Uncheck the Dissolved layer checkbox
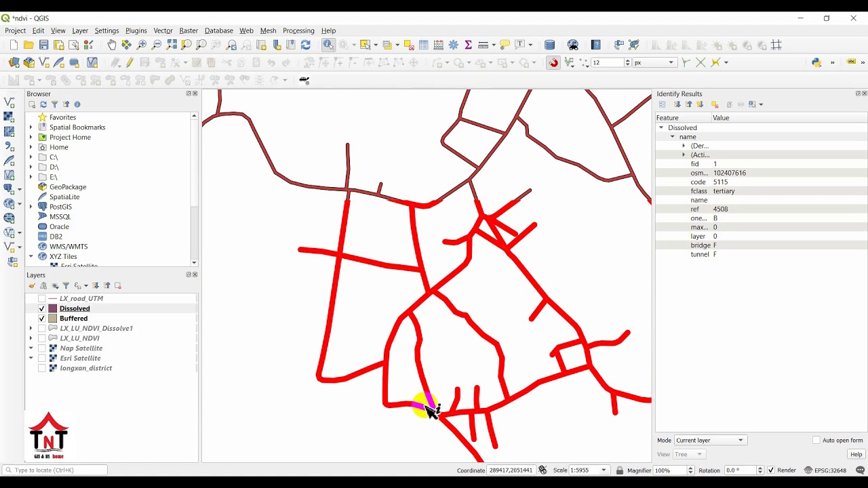Screen dimensions: 868x488 click(42, 308)
